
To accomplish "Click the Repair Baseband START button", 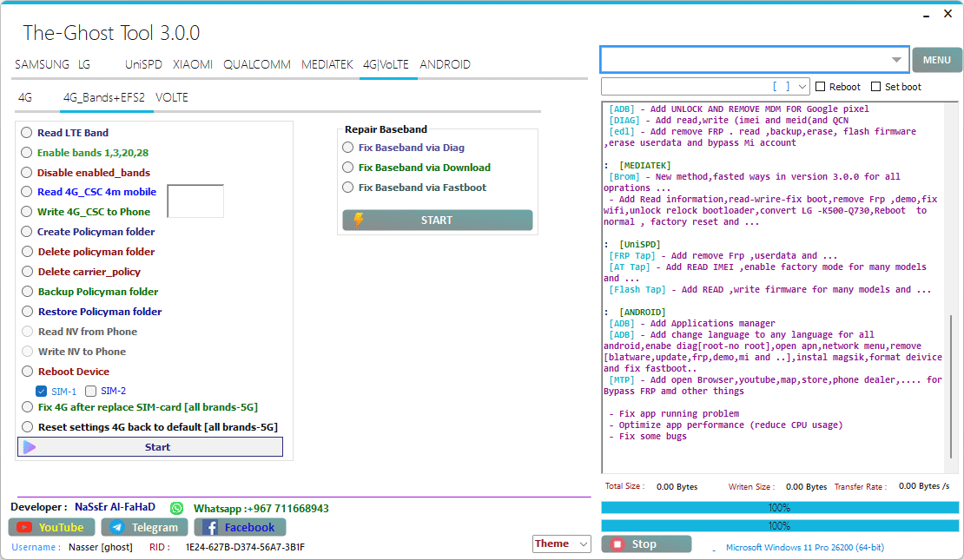I will click(x=437, y=220).
